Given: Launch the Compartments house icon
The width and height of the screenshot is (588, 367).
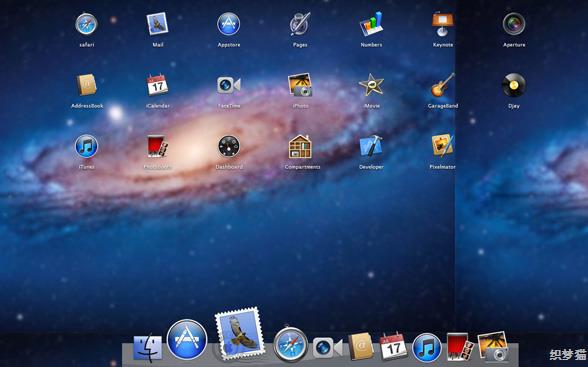Looking at the screenshot, I should [300, 146].
